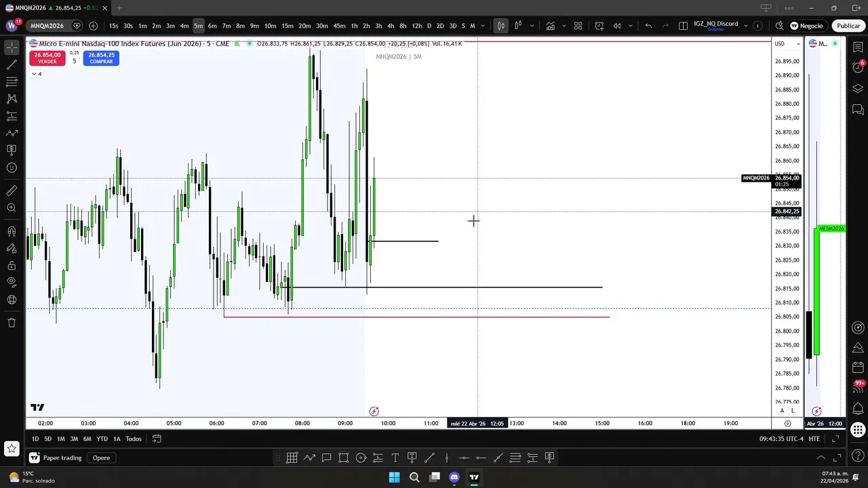This screenshot has height=488, width=868.
Task: Click the HTE session toggle
Action: click(x=814, y=439)
